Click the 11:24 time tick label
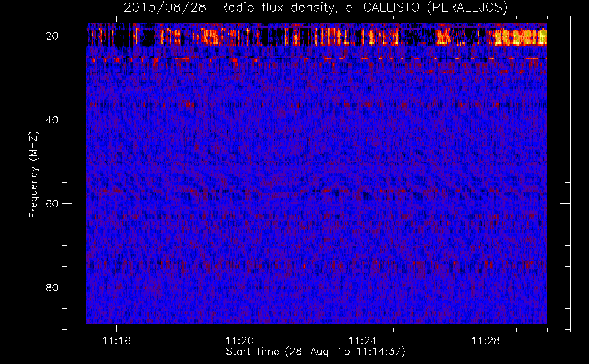The image size is (589, 364). 363,341
